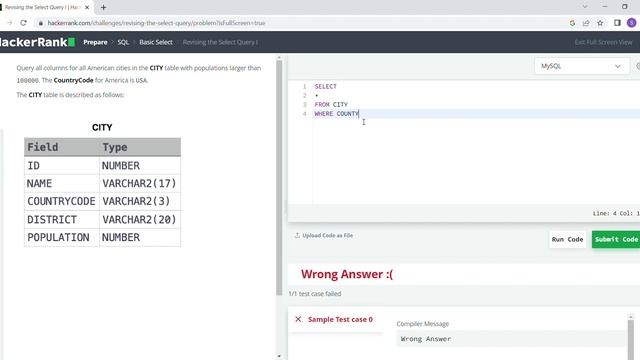Click the Submit Code button
The height and width of the screenshot is (360, 640).
point(616,240)
